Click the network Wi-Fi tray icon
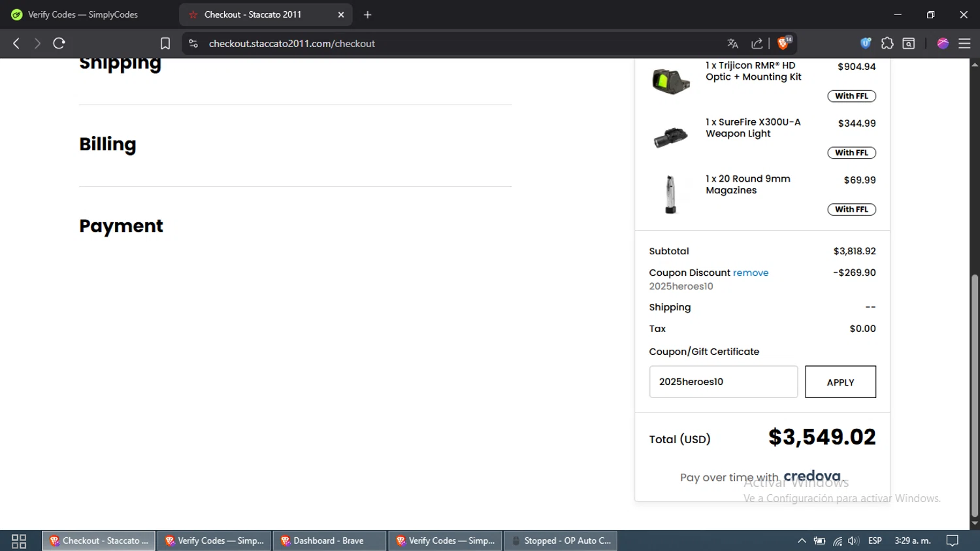The height and width of the screenshot is (551, 980). (837, 541)
